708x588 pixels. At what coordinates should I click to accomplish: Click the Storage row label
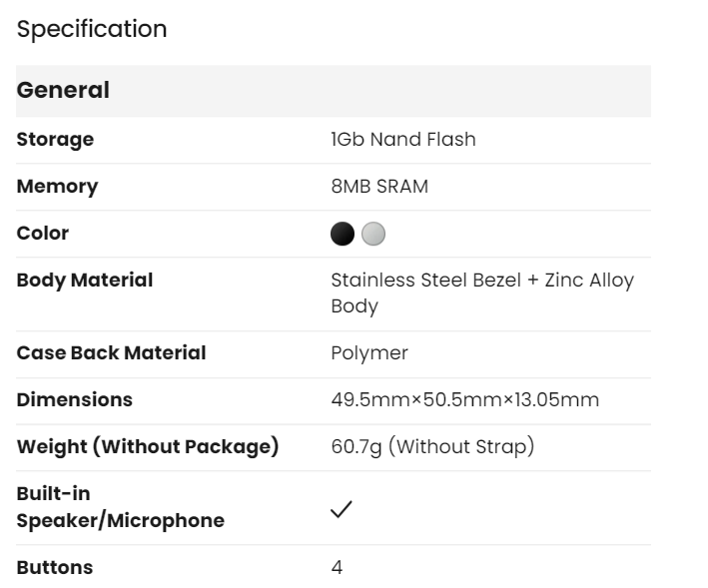[55, 140]
